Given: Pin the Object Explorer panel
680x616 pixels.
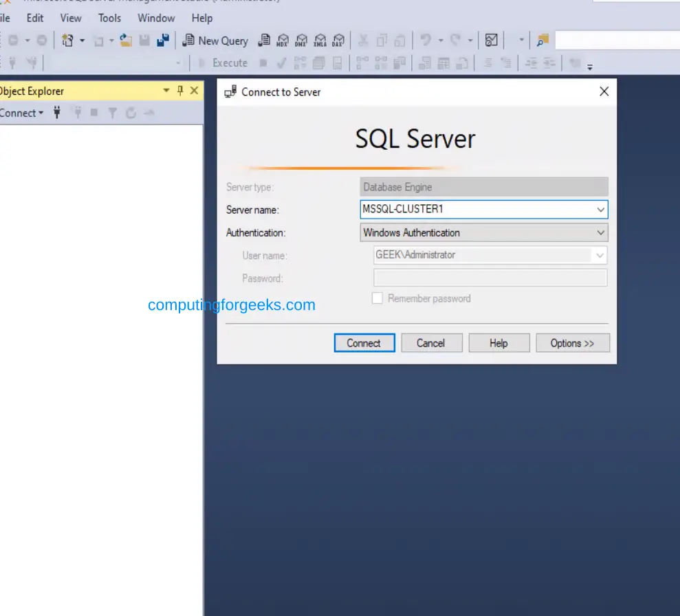Looking at the screenshot, I should 180,91.
